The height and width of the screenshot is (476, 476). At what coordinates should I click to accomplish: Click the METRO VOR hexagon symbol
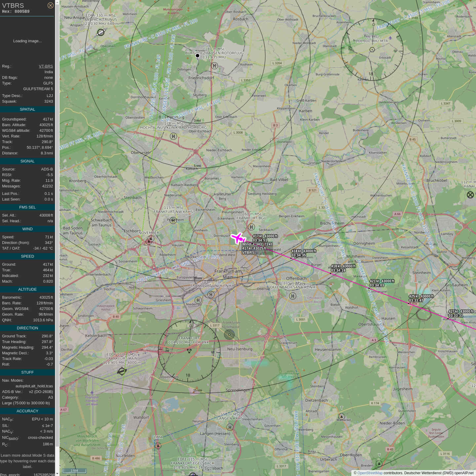372,50
